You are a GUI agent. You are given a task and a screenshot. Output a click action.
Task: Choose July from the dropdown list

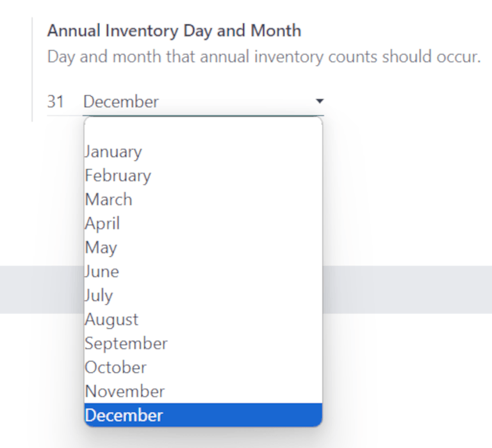pyautogui.click(x=99, y=295)
